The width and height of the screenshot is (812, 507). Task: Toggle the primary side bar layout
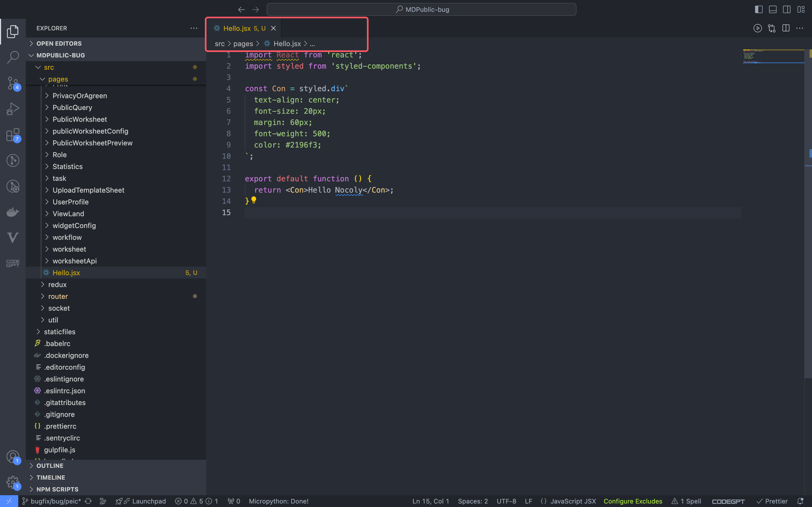click(x=759, y=9)
